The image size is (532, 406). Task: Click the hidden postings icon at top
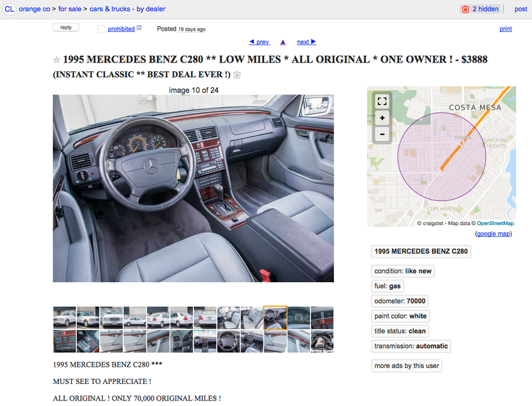[x=465, y=9]
